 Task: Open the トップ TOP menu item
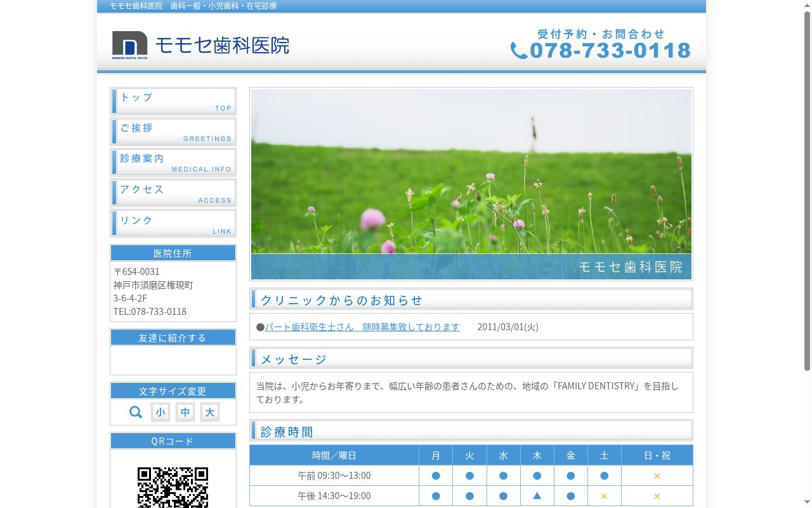[173, 102]
